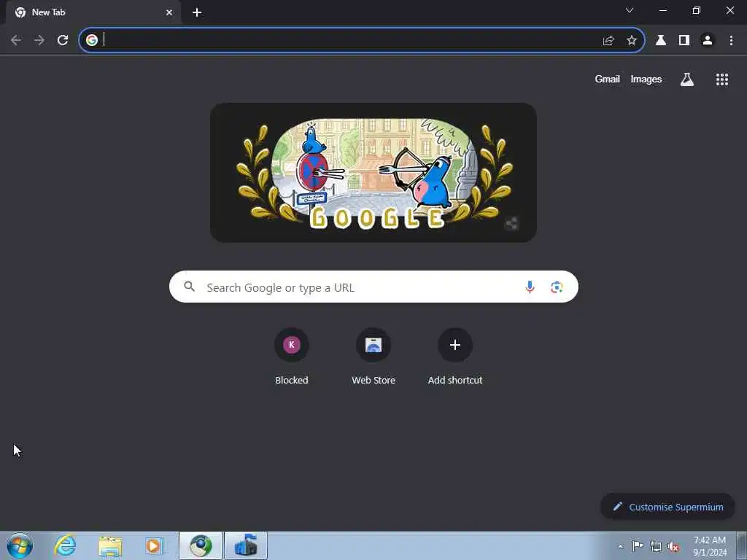Viewport: 747px width, 560px height.
Task: Share the Google Doodle
Action: (x=511, y=223)
